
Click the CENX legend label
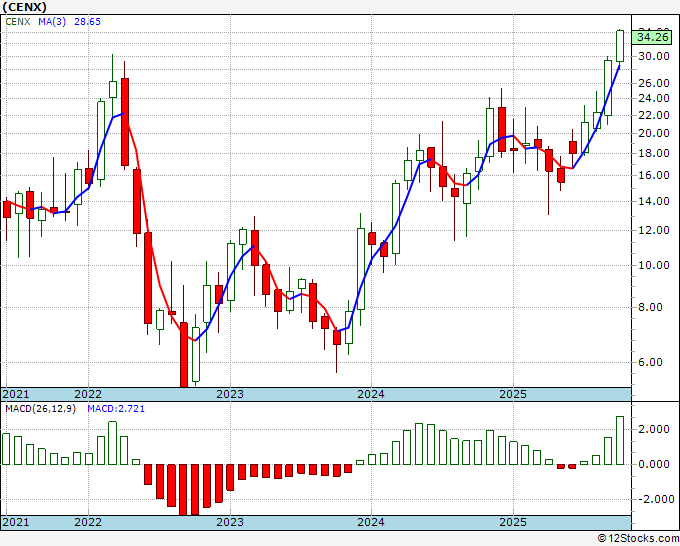(18, 21)
